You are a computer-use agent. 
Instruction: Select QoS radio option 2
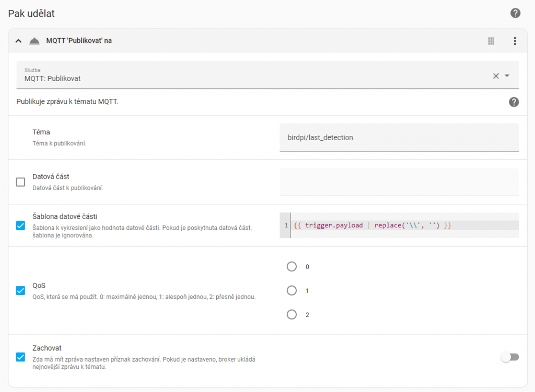coord(292,315)
